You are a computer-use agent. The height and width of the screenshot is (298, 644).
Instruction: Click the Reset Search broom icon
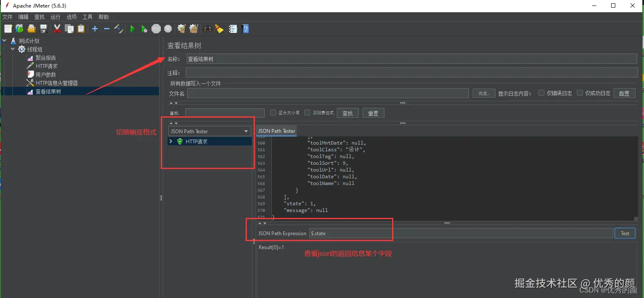click(x=219, y=29)
